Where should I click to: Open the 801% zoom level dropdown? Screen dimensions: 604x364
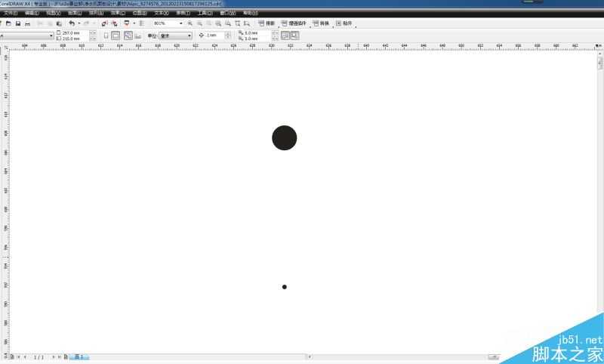pos(168,23)
